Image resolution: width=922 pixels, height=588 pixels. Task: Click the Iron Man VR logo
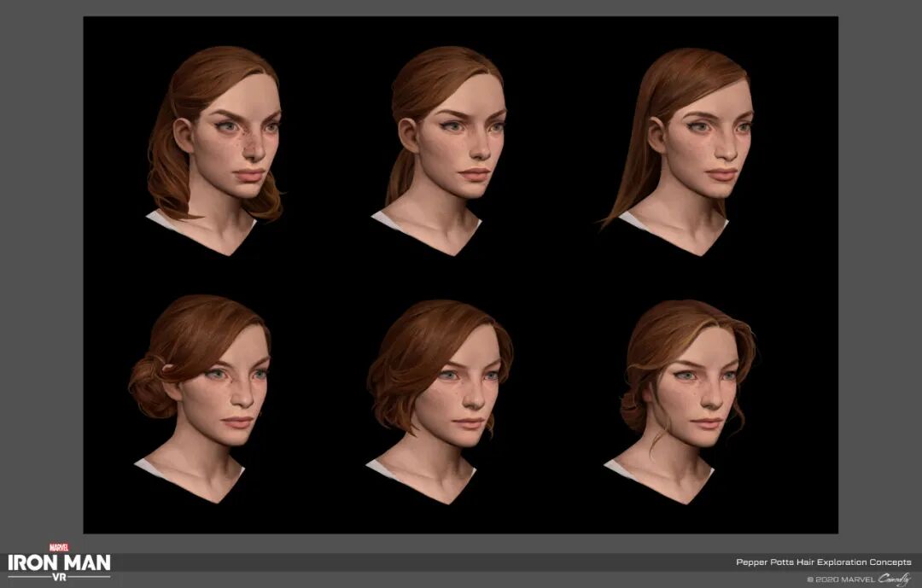(x=59, y=562)
